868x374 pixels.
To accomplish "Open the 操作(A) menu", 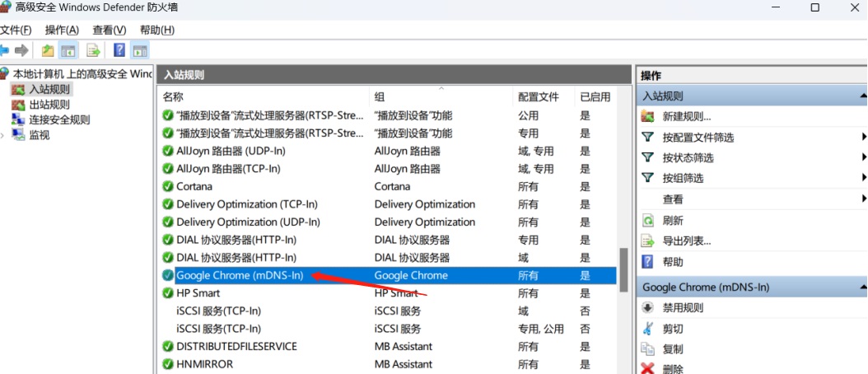I will [62, 30].
